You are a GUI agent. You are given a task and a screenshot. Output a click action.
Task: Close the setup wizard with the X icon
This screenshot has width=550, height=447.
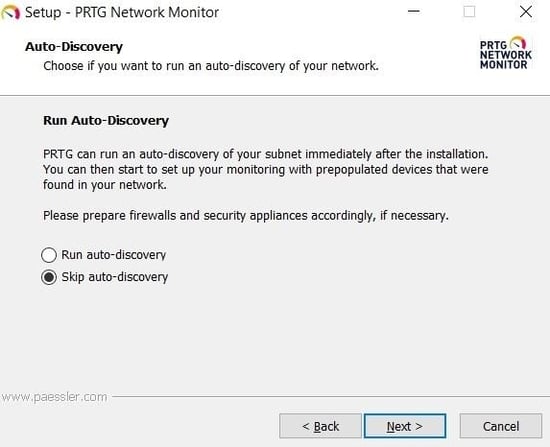point(525,12)
